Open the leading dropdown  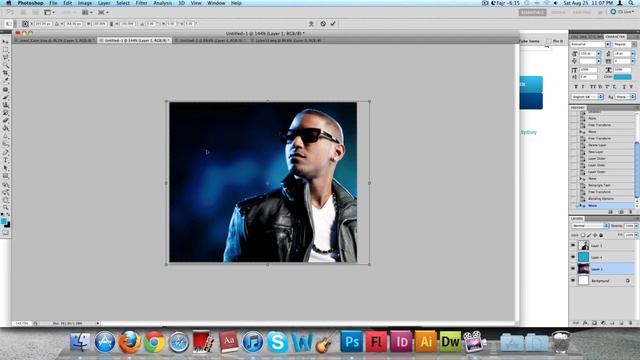(633, 53)
